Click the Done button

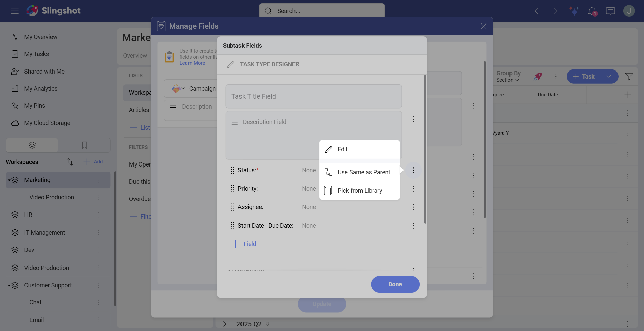click(x=395, y=284)
